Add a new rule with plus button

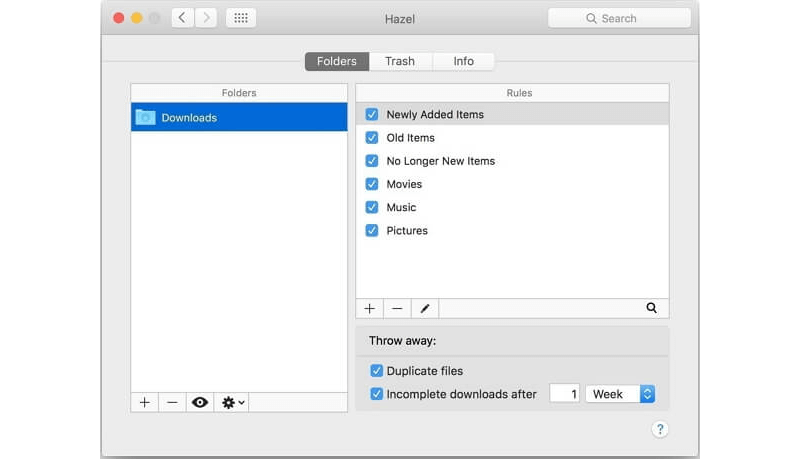point(370,309)
